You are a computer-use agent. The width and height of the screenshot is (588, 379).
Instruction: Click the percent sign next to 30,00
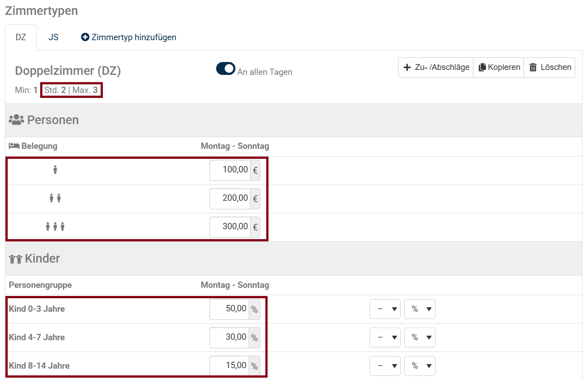(255, 337)
